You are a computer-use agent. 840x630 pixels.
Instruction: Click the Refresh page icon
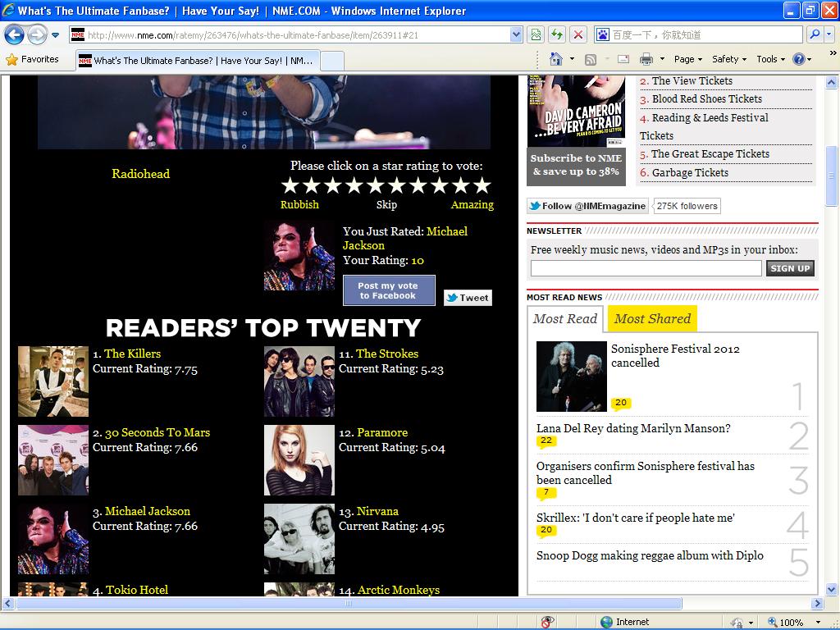[x=557, y=34]
